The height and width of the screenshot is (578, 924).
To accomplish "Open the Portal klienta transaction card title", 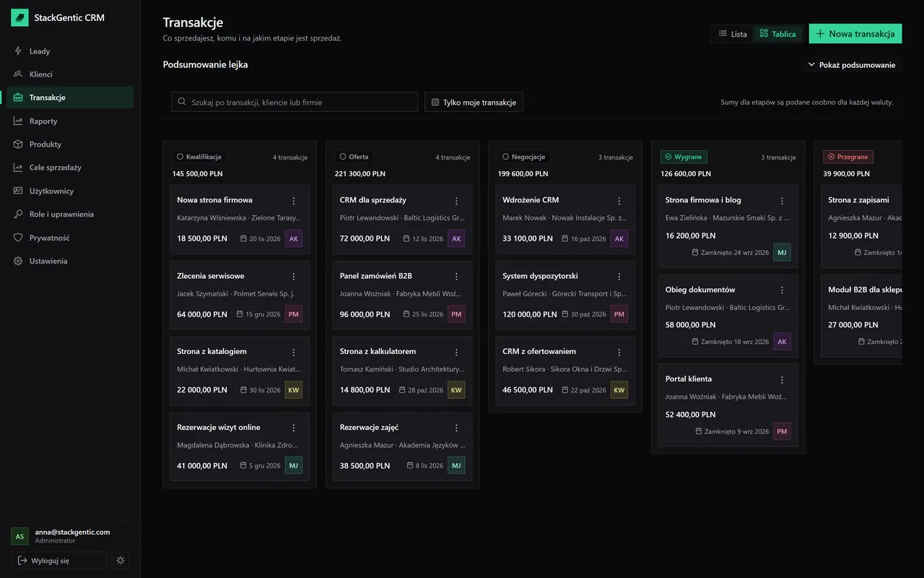I will click(689, 379).
